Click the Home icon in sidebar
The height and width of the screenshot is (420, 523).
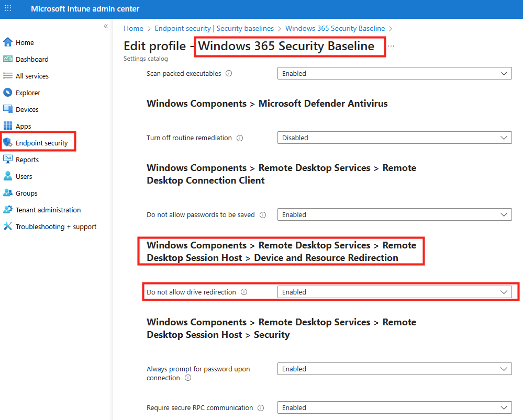coord(8,42)
